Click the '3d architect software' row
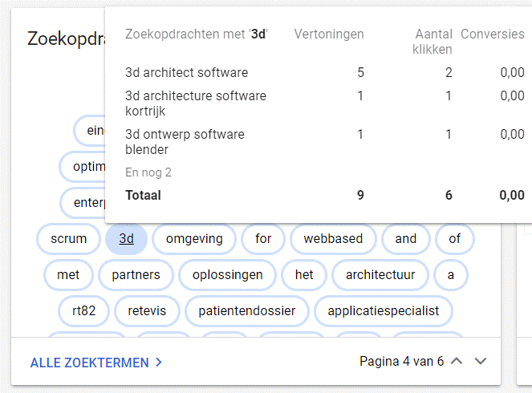This screenshot has height=393, width=532. [186, 73]
